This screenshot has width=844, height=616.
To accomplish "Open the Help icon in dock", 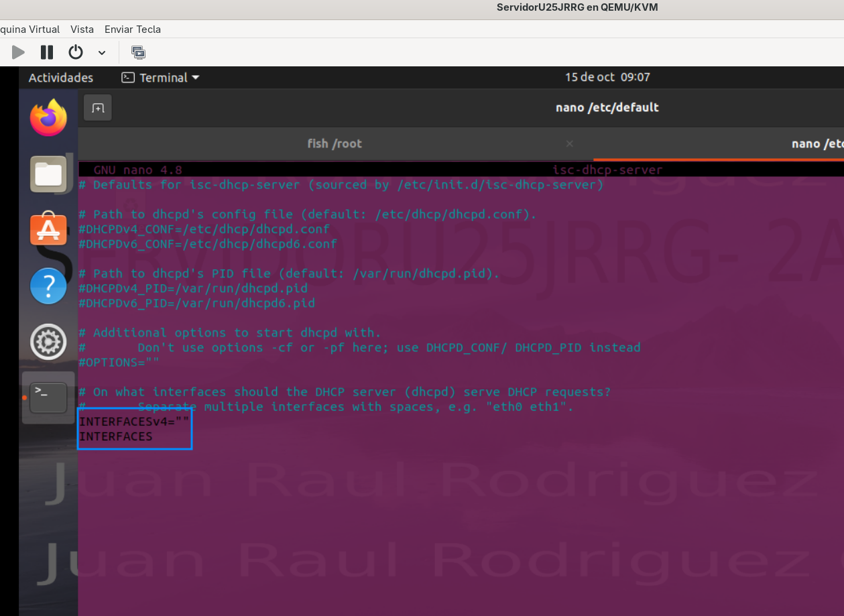I will point(48,286).
